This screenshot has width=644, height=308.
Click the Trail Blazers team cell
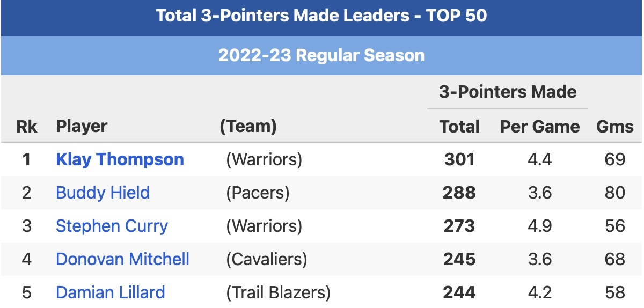click(x=278, y=292)
